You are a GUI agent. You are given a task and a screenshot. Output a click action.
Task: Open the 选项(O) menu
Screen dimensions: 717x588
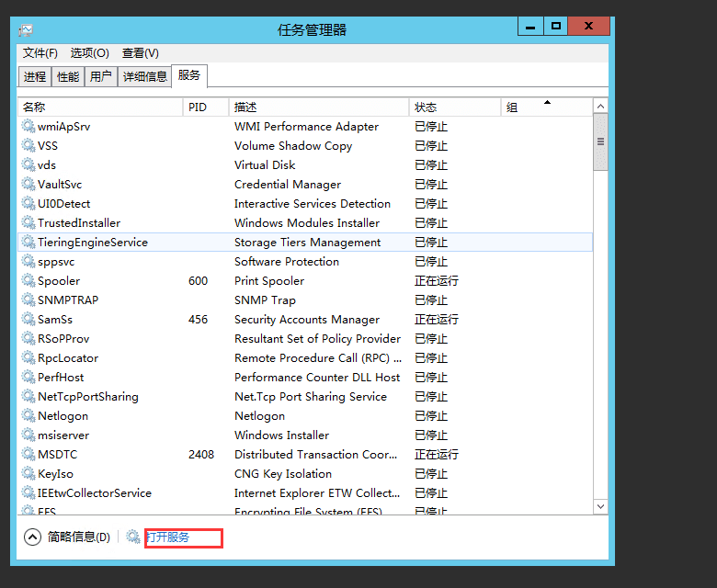90,53
